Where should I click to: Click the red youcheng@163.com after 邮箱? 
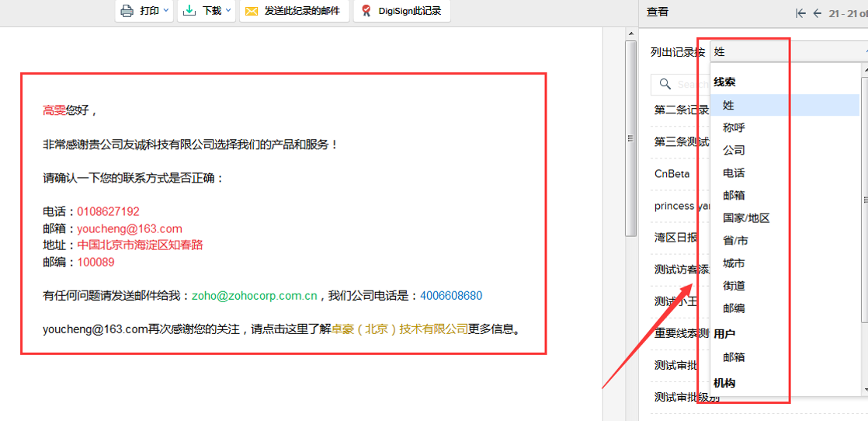130,229
